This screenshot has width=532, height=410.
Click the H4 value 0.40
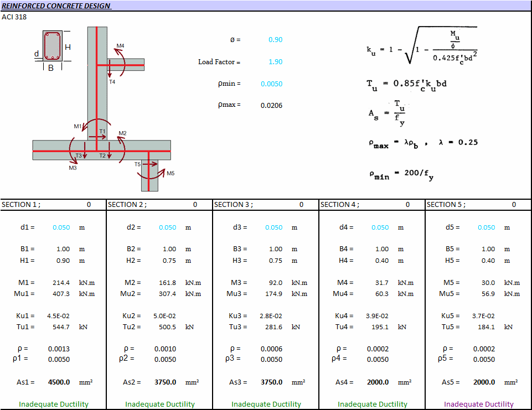[381, 261]
